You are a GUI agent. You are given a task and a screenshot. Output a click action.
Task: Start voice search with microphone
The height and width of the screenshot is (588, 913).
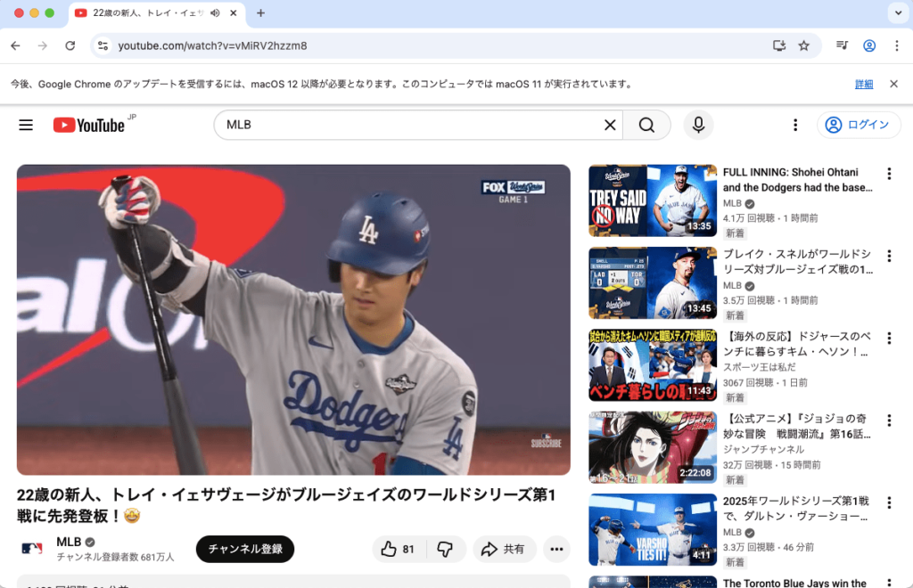coord(699,125)
